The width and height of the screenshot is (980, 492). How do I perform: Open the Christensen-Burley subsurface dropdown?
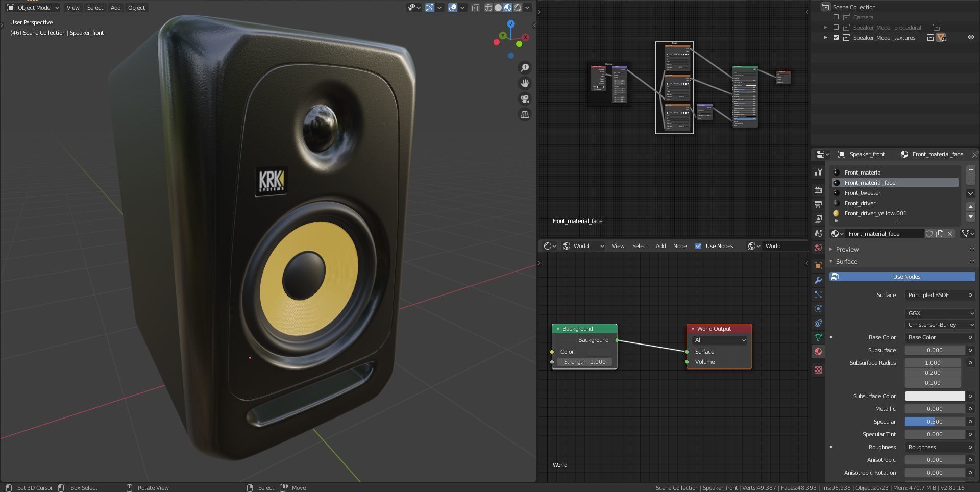point(940,325)
